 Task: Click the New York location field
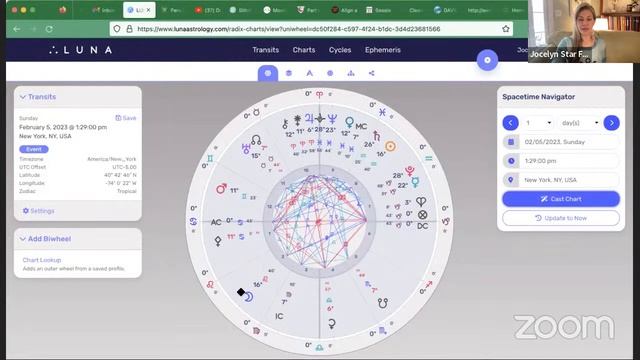tap(569, 180)
